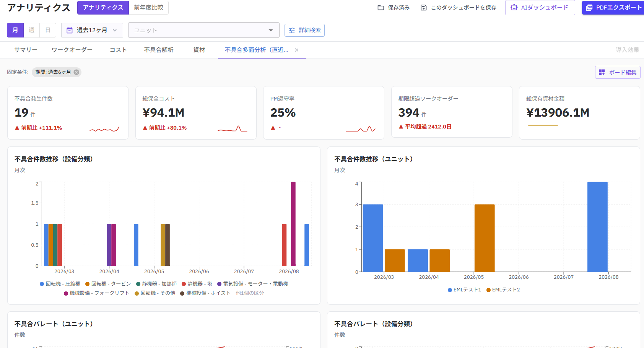Click the ¥94.1M total cost value

163,113
